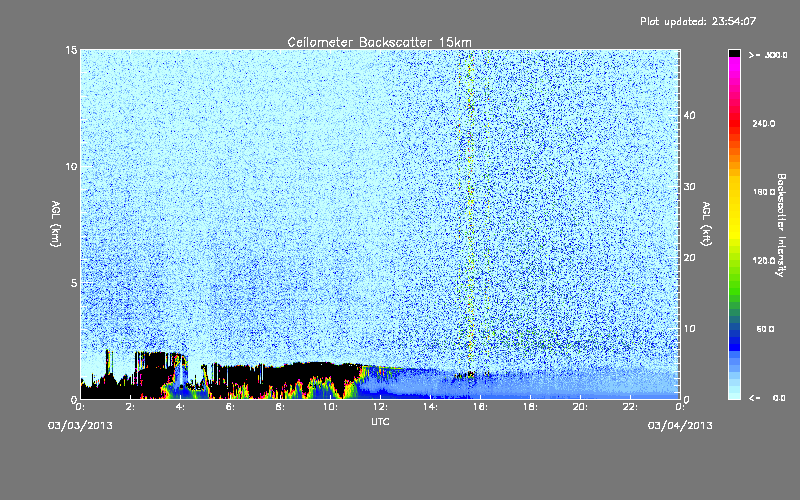Click the start date "03/03/2013"
Image resolution: width=800 pixels, height=500 pixels.
pos(80,426)
